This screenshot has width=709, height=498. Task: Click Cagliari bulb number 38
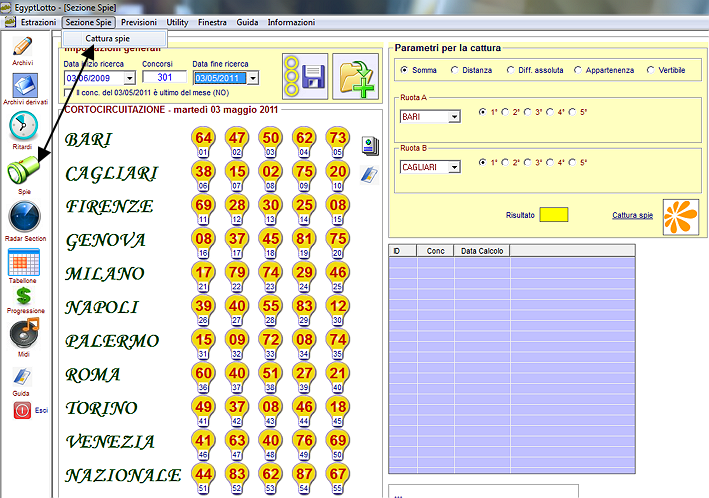[x=203, y=175]
